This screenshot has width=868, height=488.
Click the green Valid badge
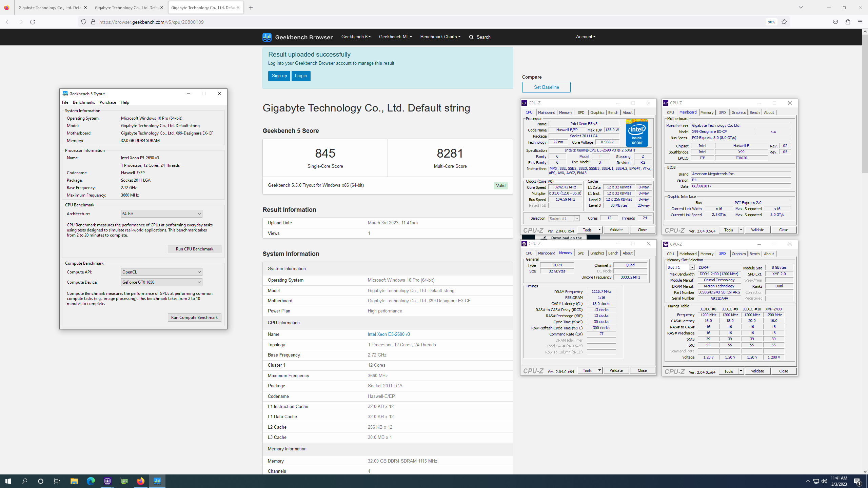500,185
